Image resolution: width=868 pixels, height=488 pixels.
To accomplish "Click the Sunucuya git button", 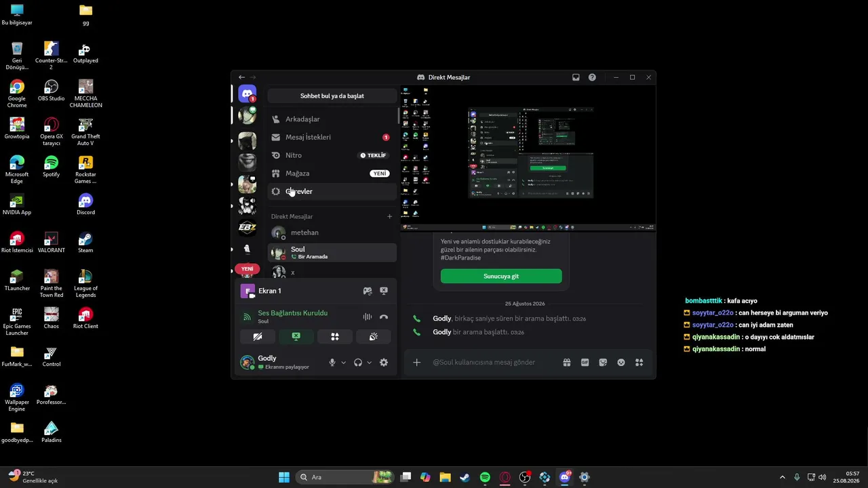I will point(501,277).
